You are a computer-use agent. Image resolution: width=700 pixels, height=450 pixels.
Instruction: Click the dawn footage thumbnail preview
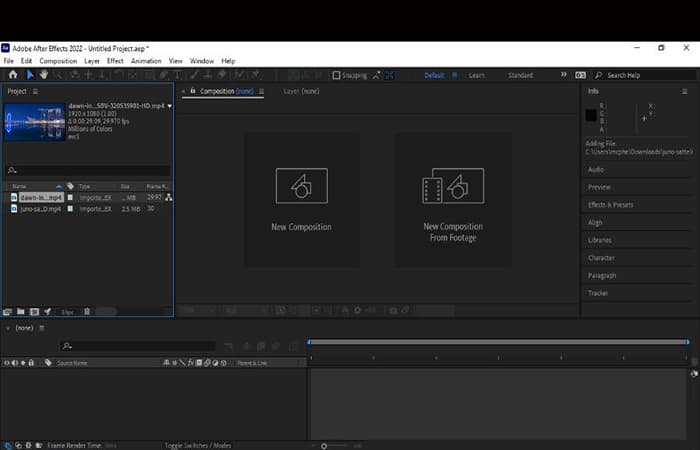coord(35,122)
